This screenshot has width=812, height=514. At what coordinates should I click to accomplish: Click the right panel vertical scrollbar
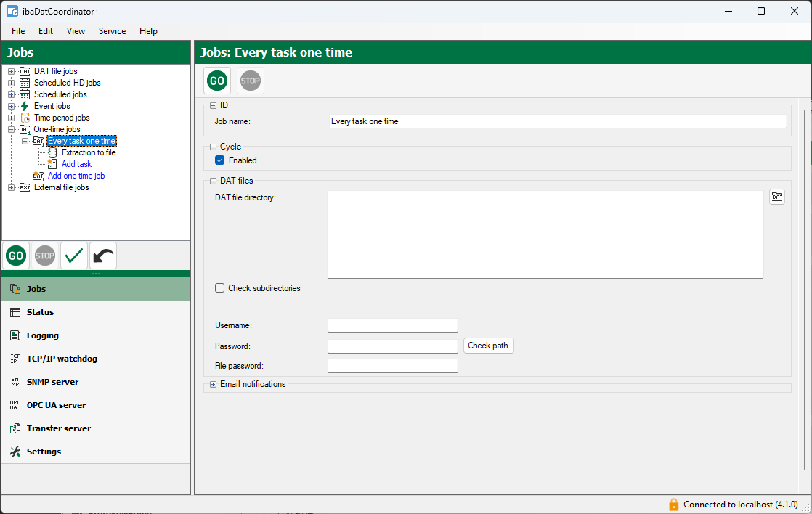[804, 290]
